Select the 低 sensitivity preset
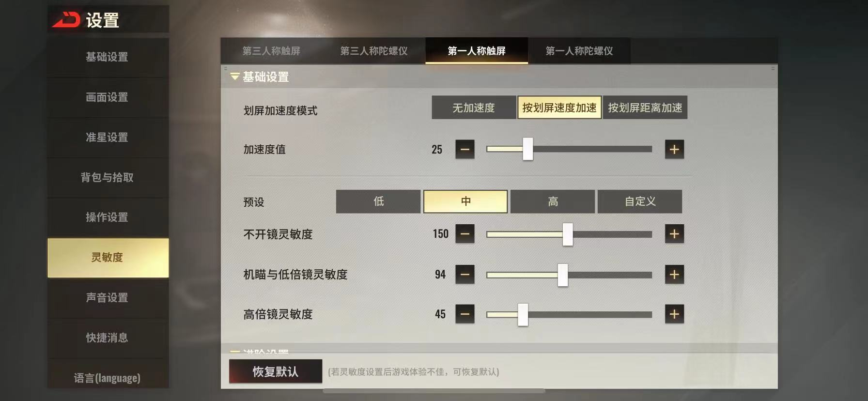Viewport: 868px width, 401px height. coord(378,201)
